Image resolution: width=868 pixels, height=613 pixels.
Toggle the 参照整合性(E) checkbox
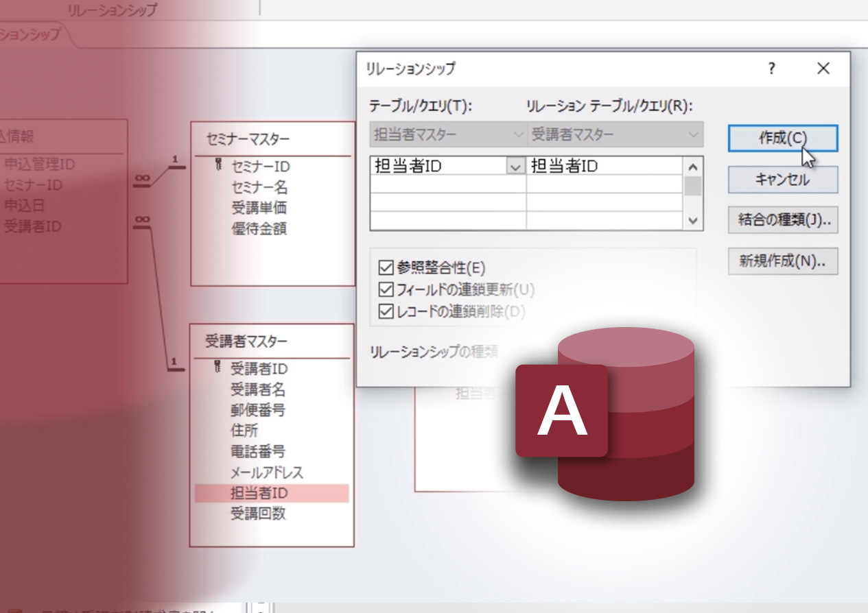coord(386,267)
